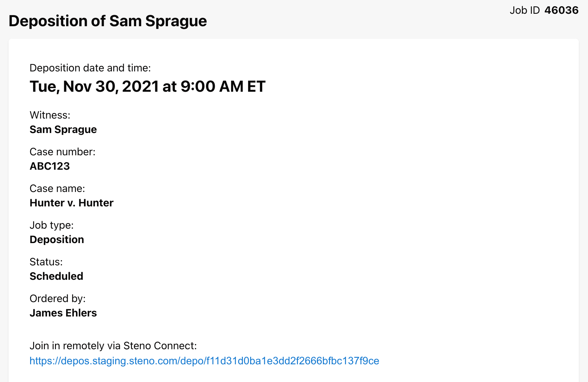Image resolution: width=588 pixels, height=382 pixels.
Task: Open the Steno Connect deposition link
Action: (x=204, y=361)
